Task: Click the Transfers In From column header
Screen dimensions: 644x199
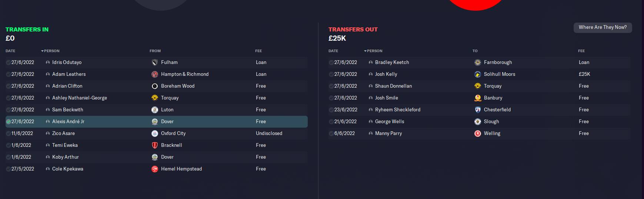Action: point(155,51)
